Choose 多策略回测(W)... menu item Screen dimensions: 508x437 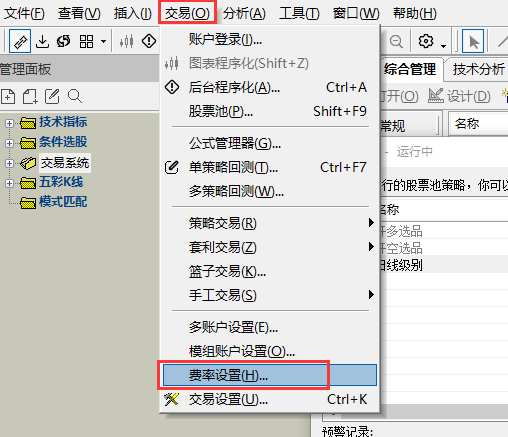269,191
